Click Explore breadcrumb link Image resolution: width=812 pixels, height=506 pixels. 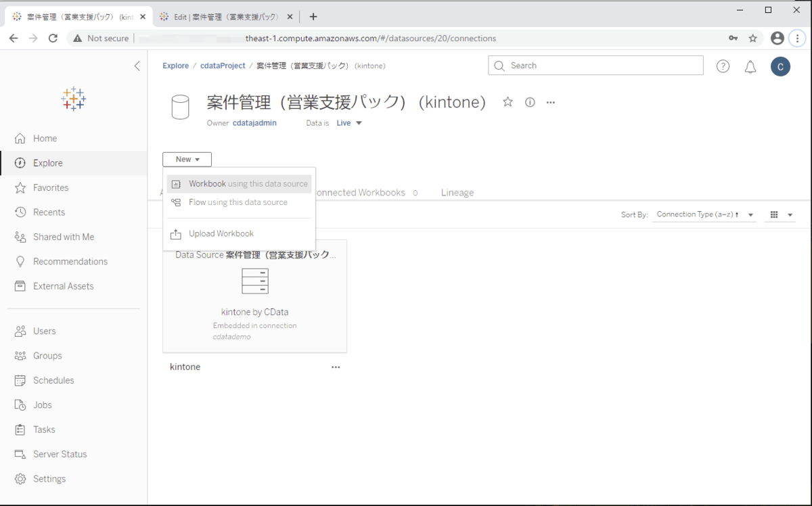coord(175,66)
